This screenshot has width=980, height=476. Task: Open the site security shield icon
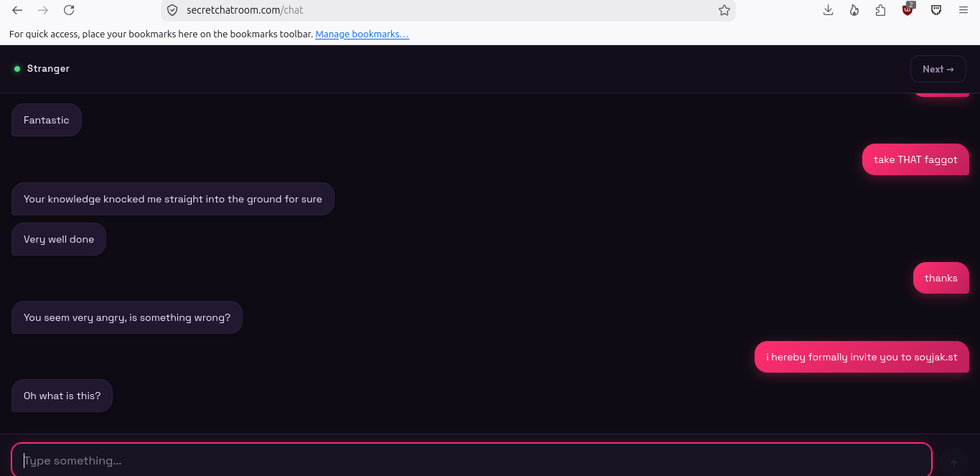click(x=172, y=10)
